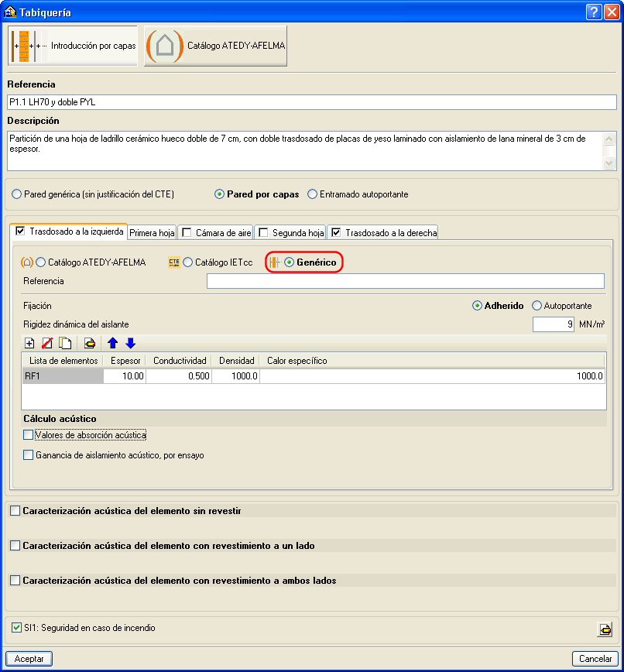Image resolution: width=624 pixels, height=672 pixels.
Task: Select the Genérico radio option
Action: coord(310,262)
